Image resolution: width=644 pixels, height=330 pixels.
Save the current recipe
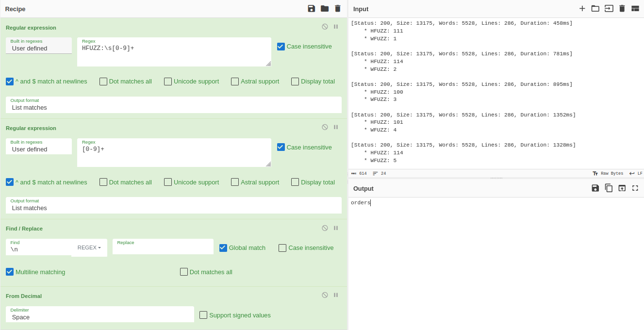[312, 8]
